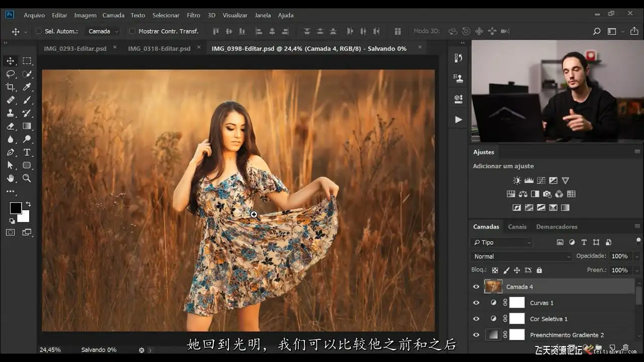Switch to the Canais tab

pyautogui.click(x=517, y=227)
